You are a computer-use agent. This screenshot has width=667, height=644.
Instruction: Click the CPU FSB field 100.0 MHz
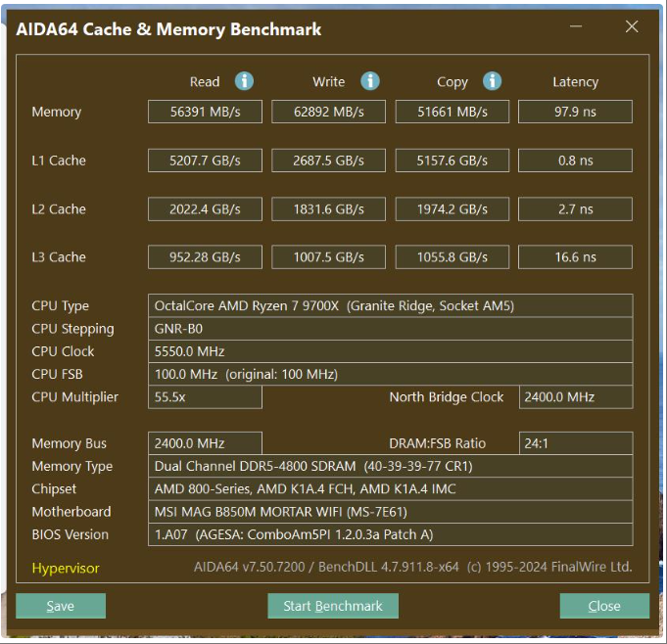tap(391, 375)
